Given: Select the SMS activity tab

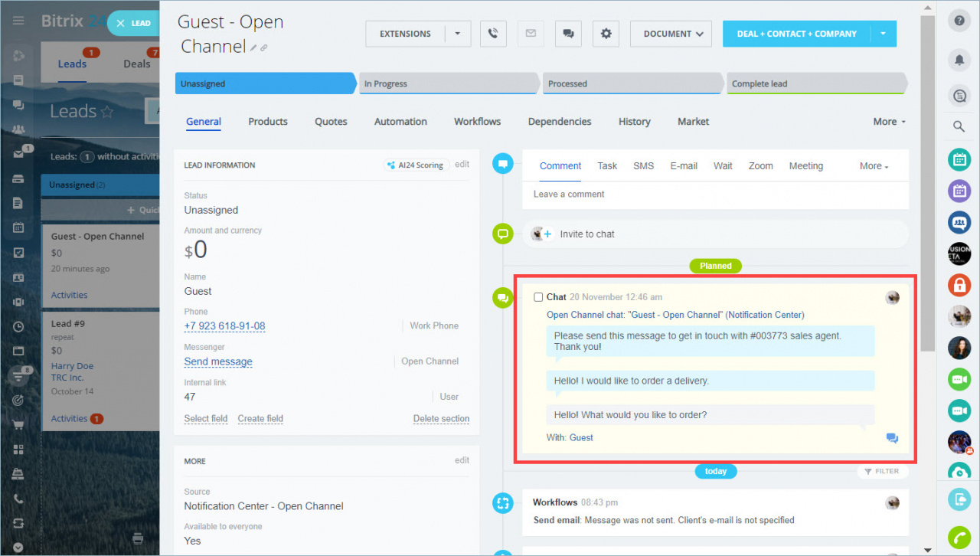Looking at the screenshot, I should [x=643, y=166].
